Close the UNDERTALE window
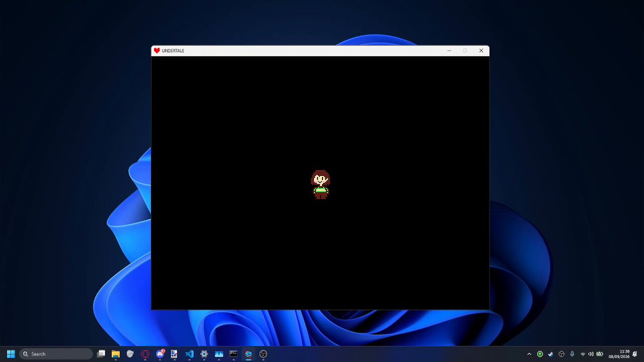 (481, 50)
